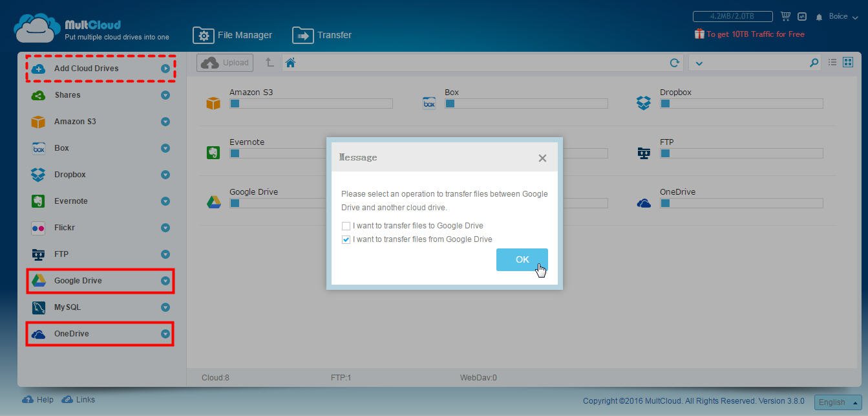Expand the Shares dropdown arrow

click(x=165, y=95)
